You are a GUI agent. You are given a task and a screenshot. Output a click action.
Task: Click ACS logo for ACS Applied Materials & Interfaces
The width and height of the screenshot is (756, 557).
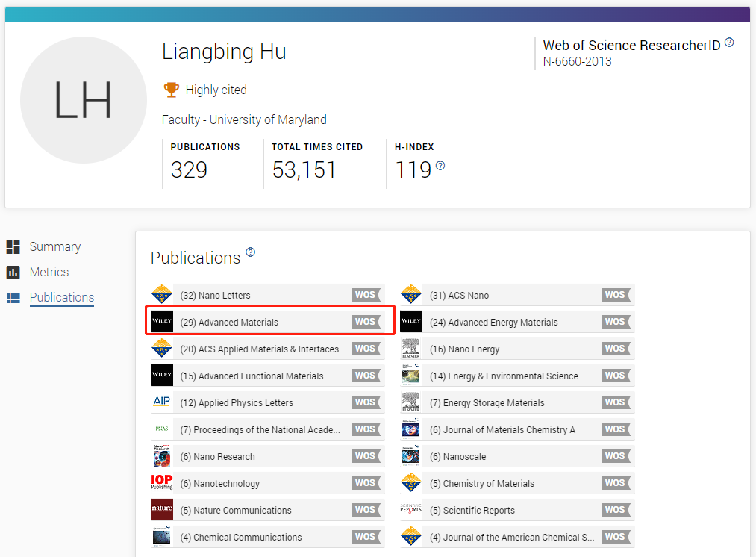pyautogui.click(x=161, y=349)
